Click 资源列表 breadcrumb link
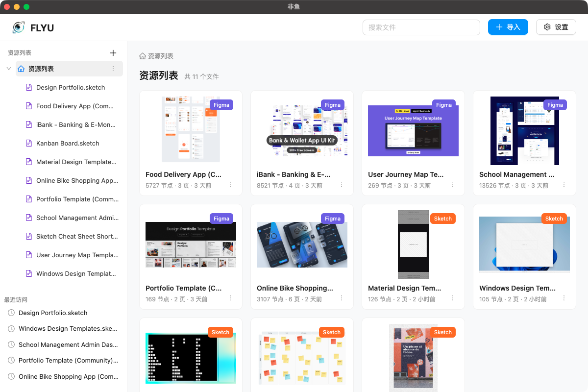Image resolution: width=588 pixels, height=392 pixels. pyautogui.click(x=161, y=56)
